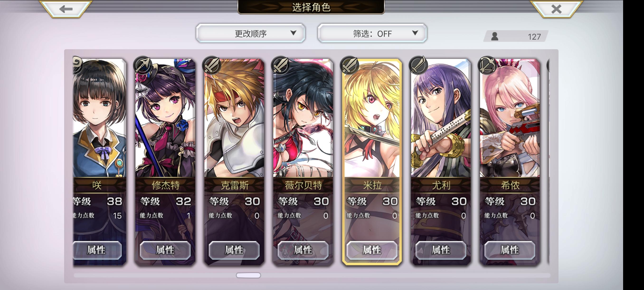
Task: Click the spear weapon icon on 修杰特 card
Action: coord(142,66)
